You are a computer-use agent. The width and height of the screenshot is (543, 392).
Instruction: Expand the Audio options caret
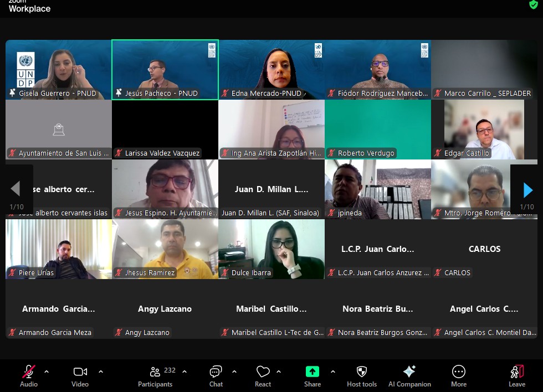[47, 372]
